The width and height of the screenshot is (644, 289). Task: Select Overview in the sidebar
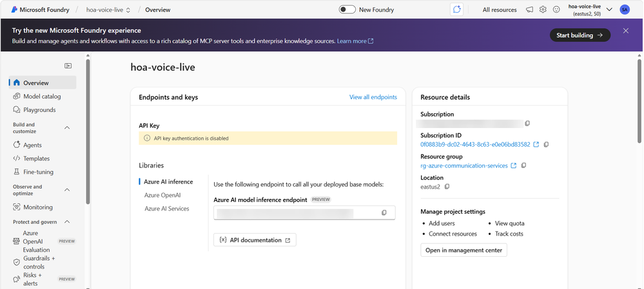(x=43, y=82)
